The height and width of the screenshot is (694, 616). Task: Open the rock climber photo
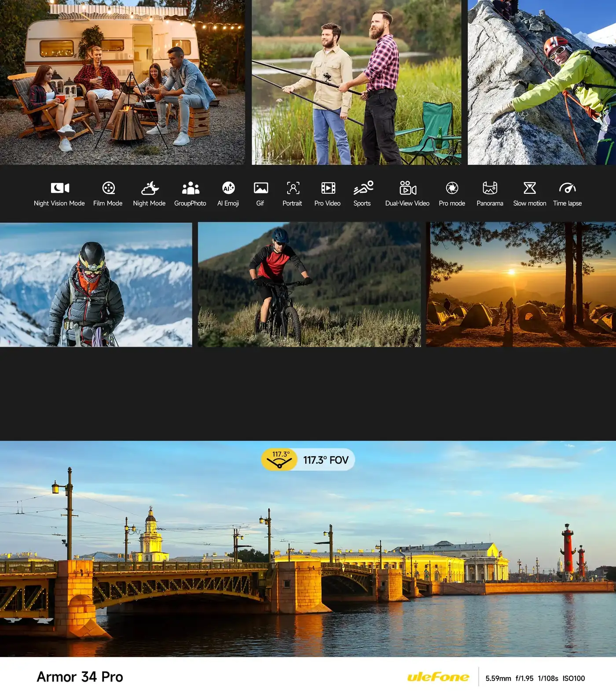click(x=542, y=82)
